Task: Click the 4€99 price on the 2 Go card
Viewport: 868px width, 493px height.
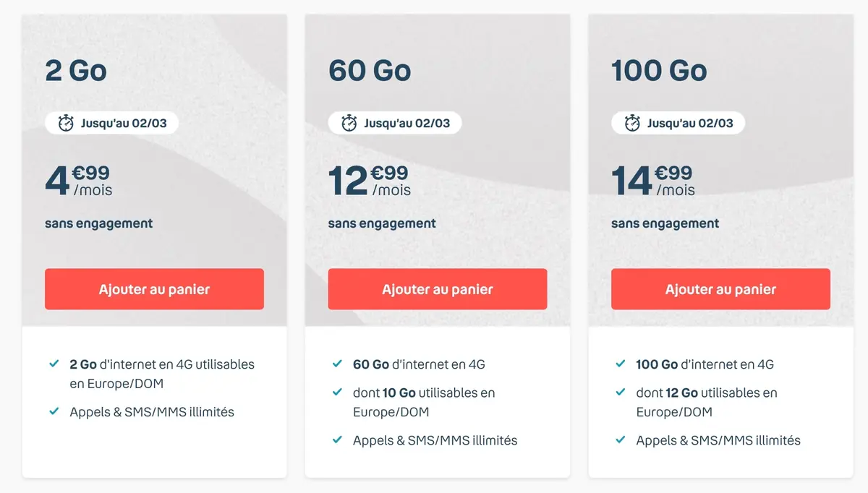Action: [76, 179]
